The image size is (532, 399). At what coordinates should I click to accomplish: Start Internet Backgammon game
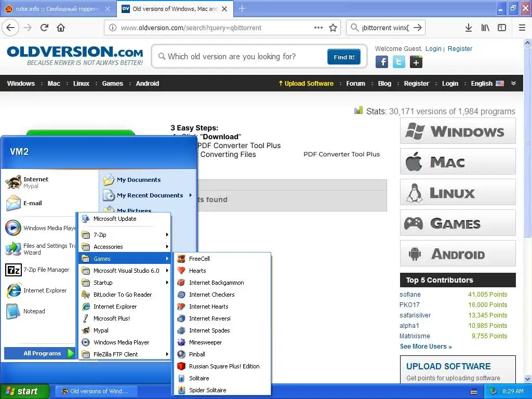[222, 283]
